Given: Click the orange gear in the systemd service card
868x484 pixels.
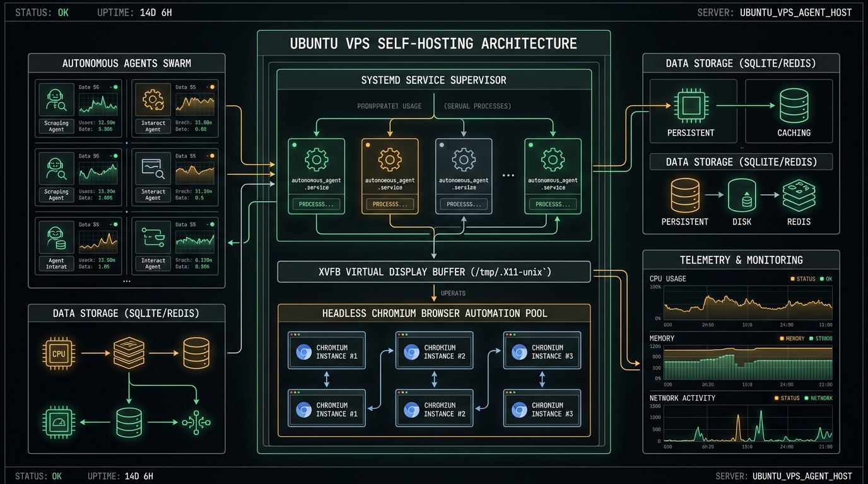Looking at the screenshot, I should pos(390,160).
